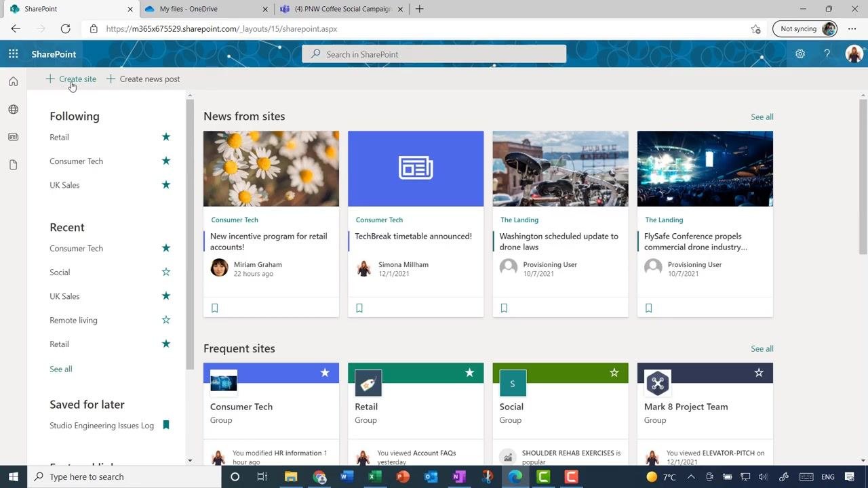Viewport: 868px width, 488px height.
Task: Click the browser address bar URL
Action: pyautogui.click(x=222, y=28)
